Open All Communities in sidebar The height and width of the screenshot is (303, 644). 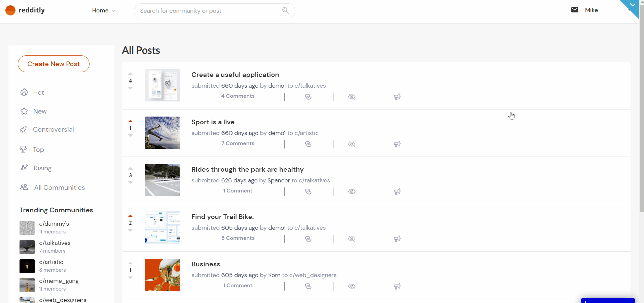coord(59,187)
